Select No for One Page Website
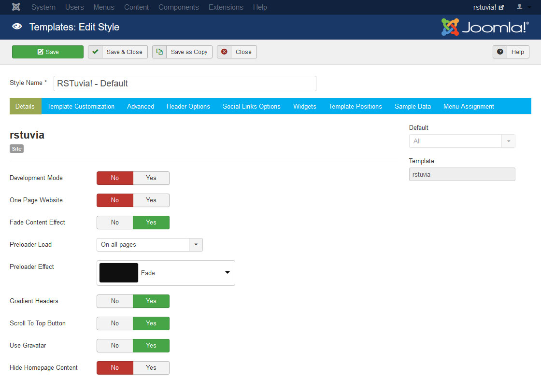 click(115, 200)
